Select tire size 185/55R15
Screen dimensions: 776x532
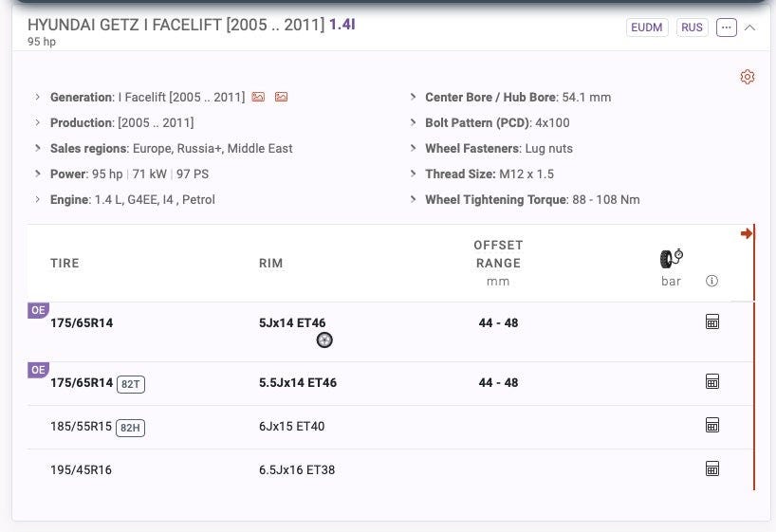[82, 426]
